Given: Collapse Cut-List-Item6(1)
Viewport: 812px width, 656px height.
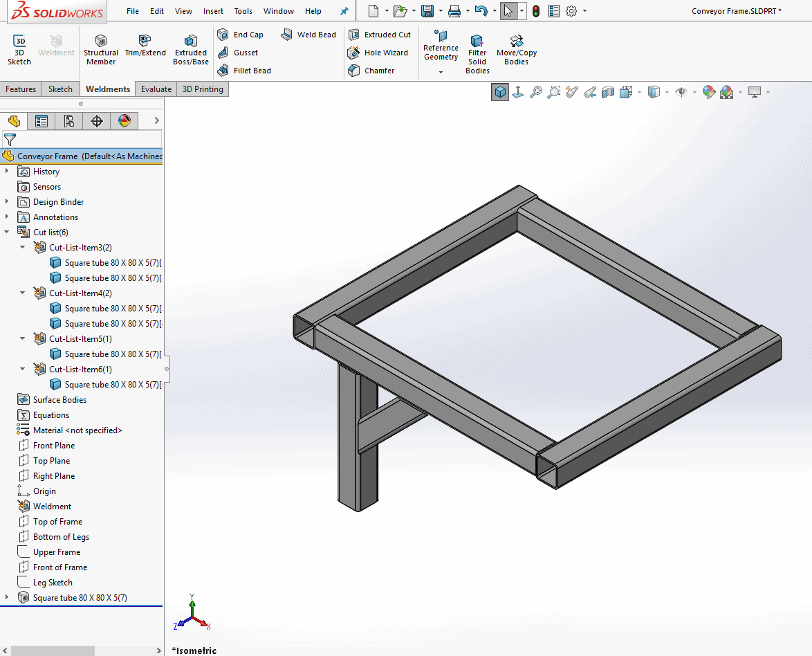Looking at the screenshot, I should point(22,369).
